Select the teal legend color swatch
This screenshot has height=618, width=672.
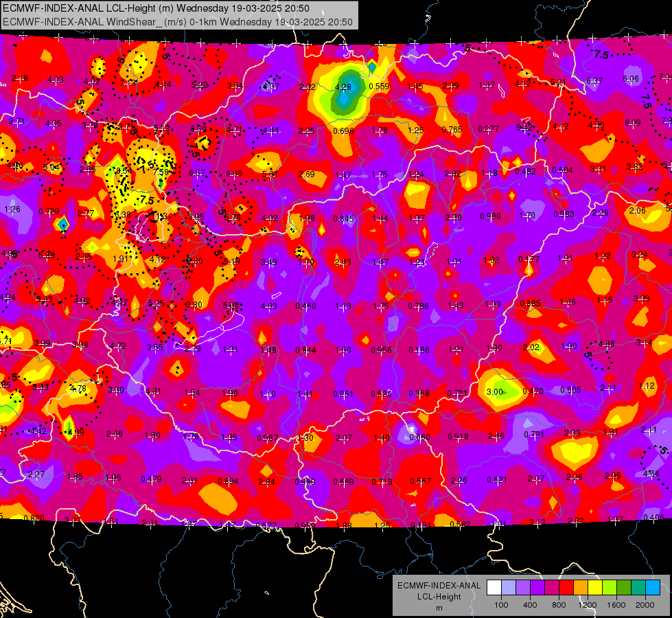(x=638, y=588)
